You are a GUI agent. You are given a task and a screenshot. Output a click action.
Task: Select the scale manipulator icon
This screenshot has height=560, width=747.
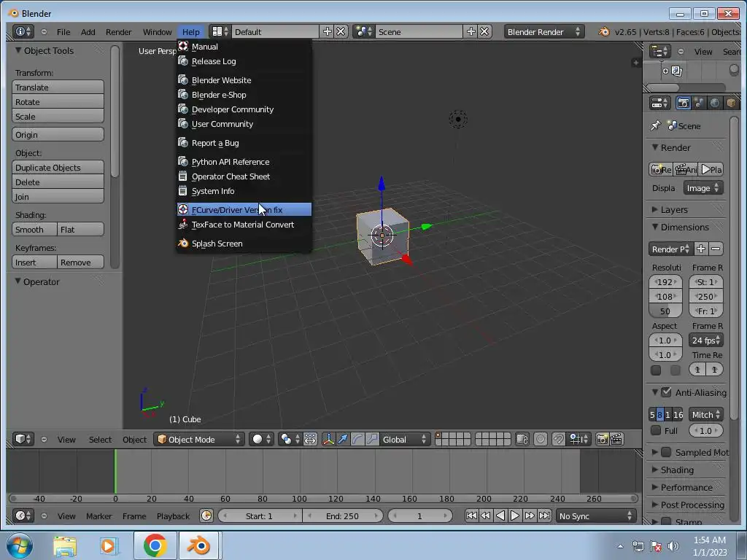[x=372, y=439]
